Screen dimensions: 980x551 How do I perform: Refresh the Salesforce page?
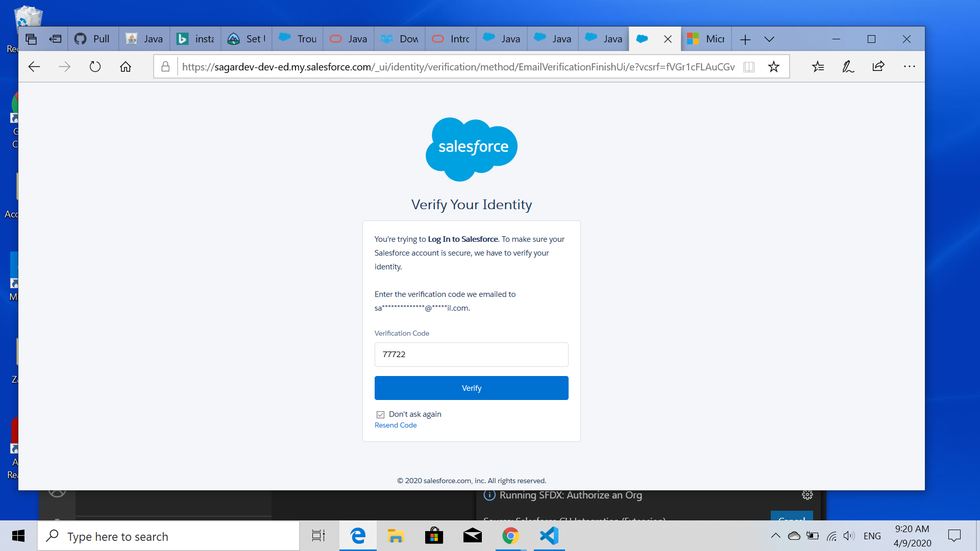(x=95, y=67)
